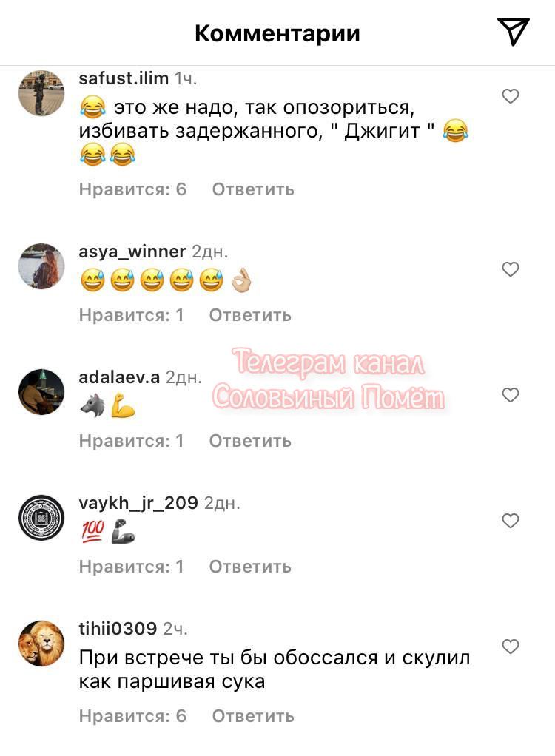Toggle the heart on the adalaev.a comment
This screenshot has width=555, height=756.
coord(511,395)
